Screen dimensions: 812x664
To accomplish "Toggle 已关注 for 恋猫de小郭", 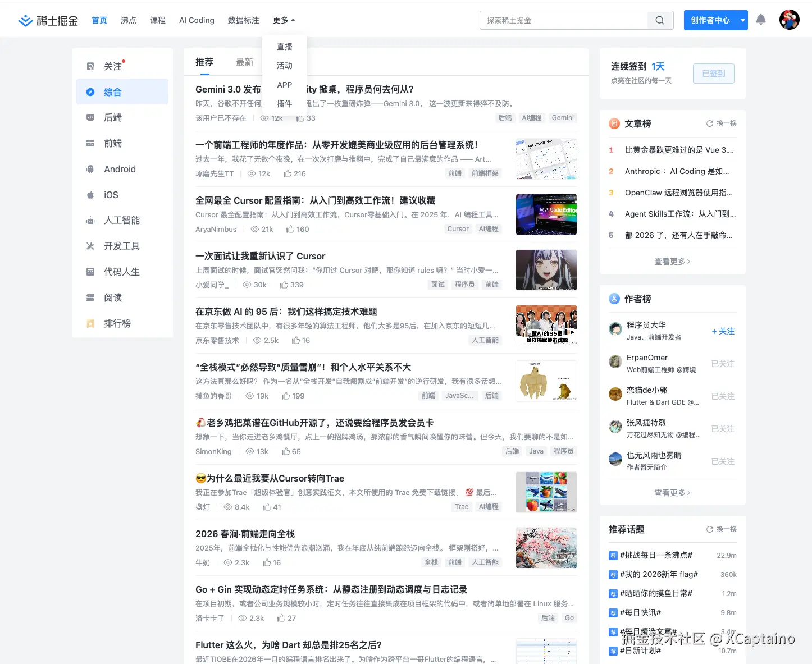I will (722, 396).
